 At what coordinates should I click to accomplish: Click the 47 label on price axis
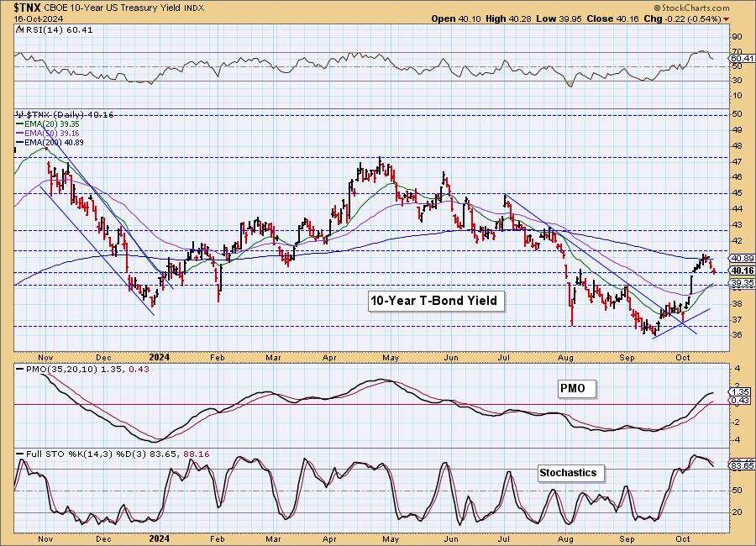coord(738,161)
